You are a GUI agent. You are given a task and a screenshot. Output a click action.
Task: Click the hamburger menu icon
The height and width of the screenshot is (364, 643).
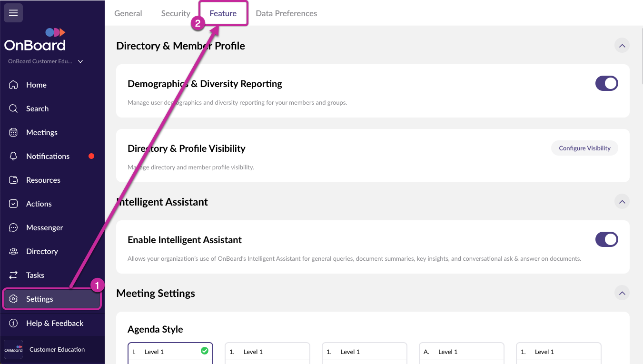point(13,13)
